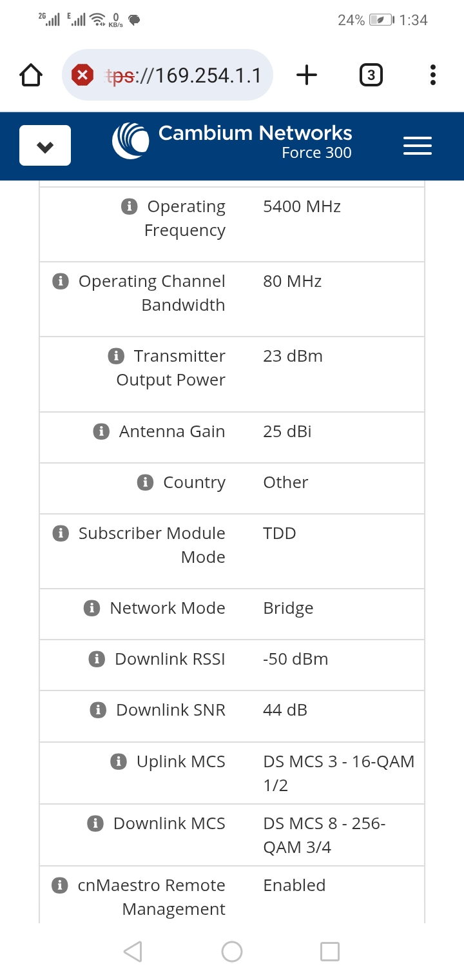This screenshot has height=980, width=464.
Task: Tap the Downlink SNR info icon
Action: (97, 710)
